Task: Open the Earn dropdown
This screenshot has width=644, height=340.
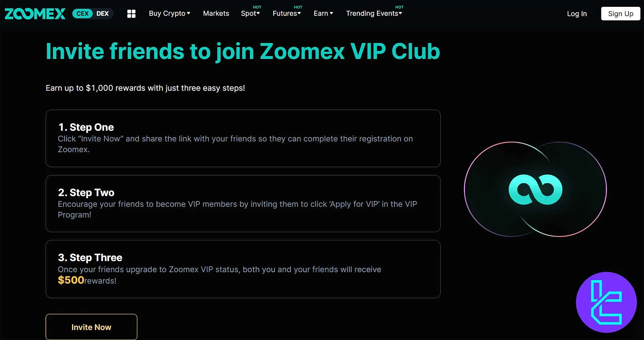Action: click(x=323, y=14)
